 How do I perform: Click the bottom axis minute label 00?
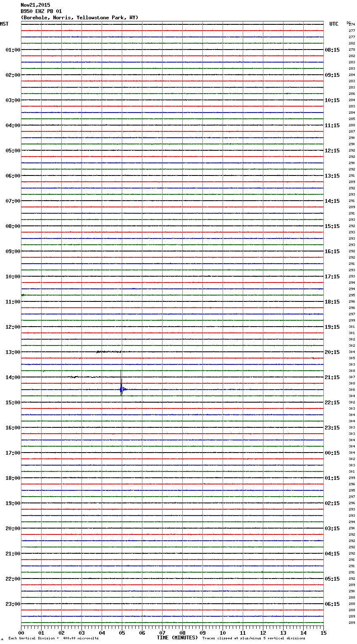21,633
